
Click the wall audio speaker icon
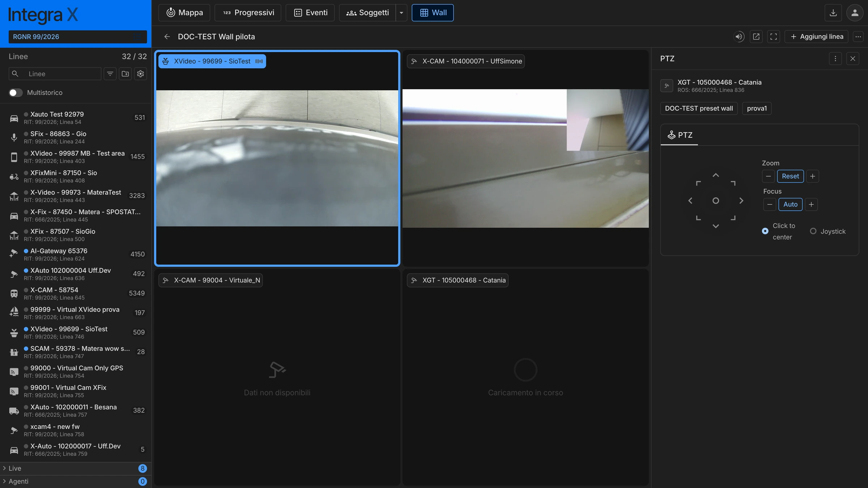(739, 37)
